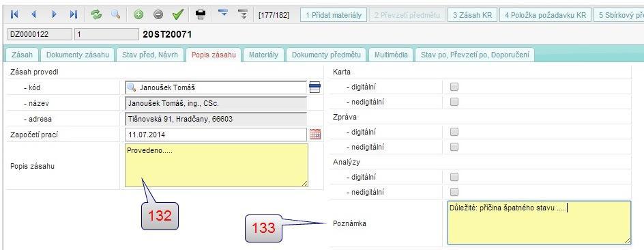Click the field containing 1
The image size is (644, 250).
(x=107, y=35)
